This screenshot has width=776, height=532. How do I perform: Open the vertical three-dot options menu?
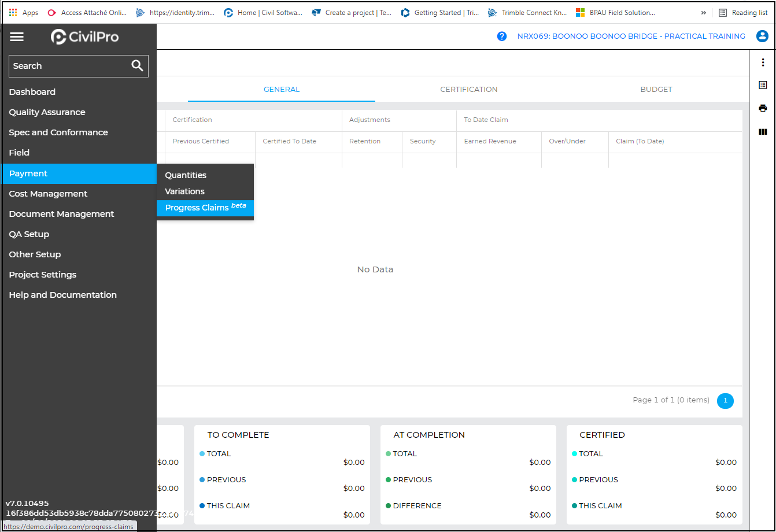(763, 62)
